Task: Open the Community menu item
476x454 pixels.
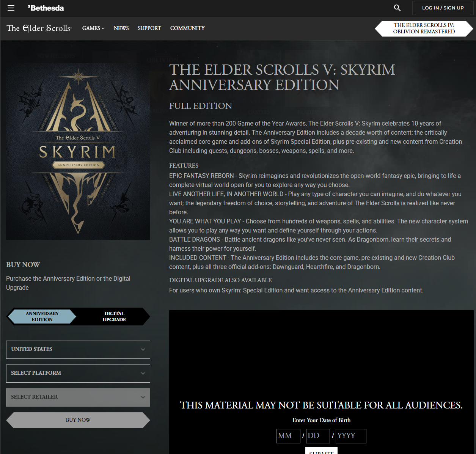Action: click(187, 28)
